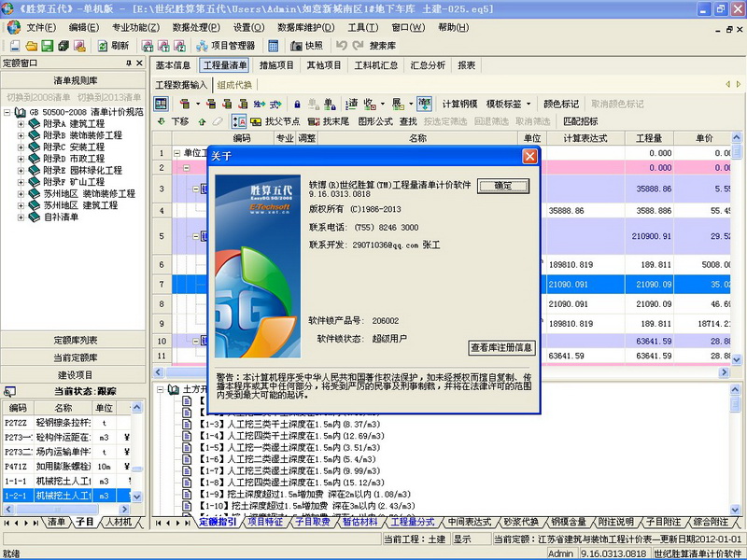This screenshot has height=560, width=747.
Task: Collapse the row 1 单位 tree node in grid
Action: [x=176, y=153]
